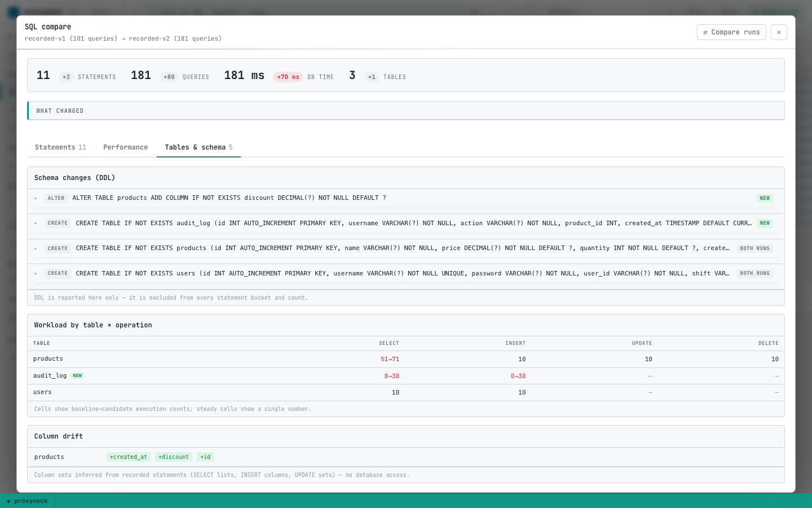The height and width of the screenshot is (508, 812).
Task: Click the proxymock status bar item
Action: click(27, 501)
